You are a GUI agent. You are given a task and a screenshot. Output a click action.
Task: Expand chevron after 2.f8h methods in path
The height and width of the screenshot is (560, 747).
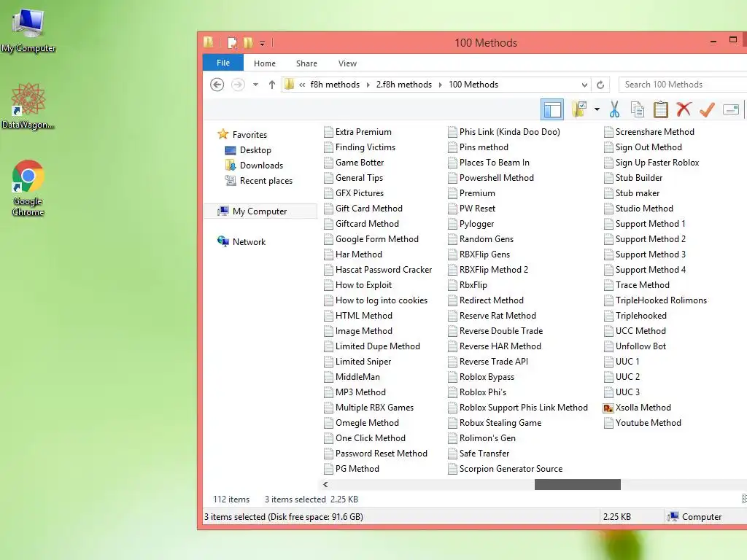tap(440, 85)
